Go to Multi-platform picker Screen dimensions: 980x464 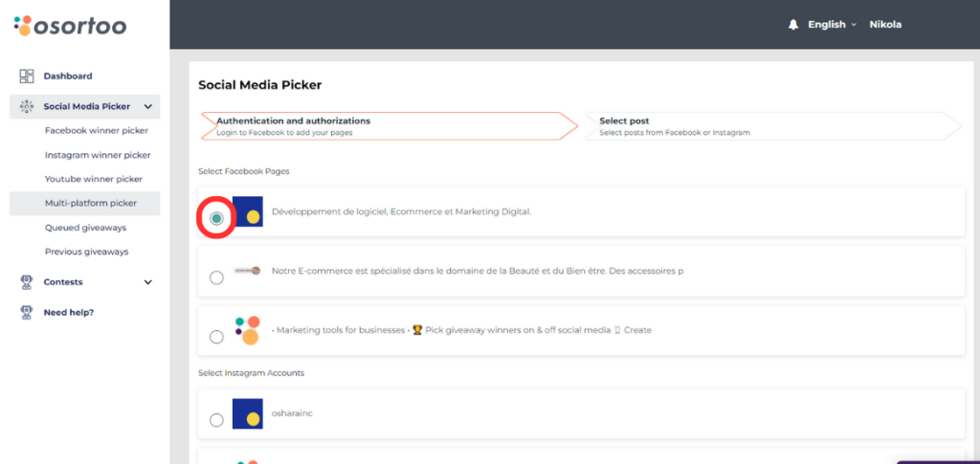(x=91, y=203)
